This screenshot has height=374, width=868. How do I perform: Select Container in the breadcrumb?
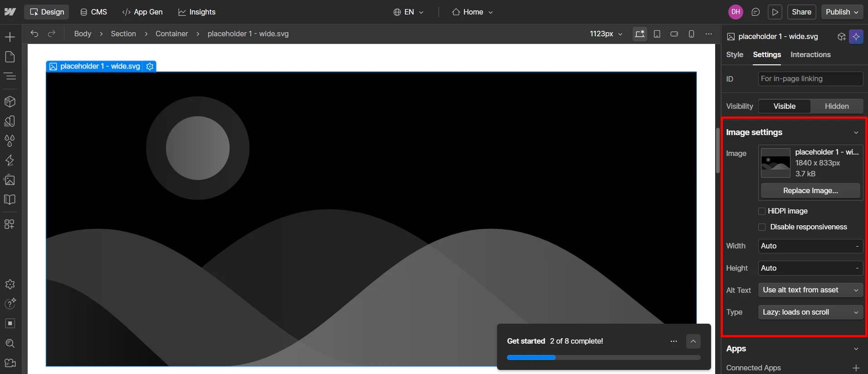click(171, 34)
